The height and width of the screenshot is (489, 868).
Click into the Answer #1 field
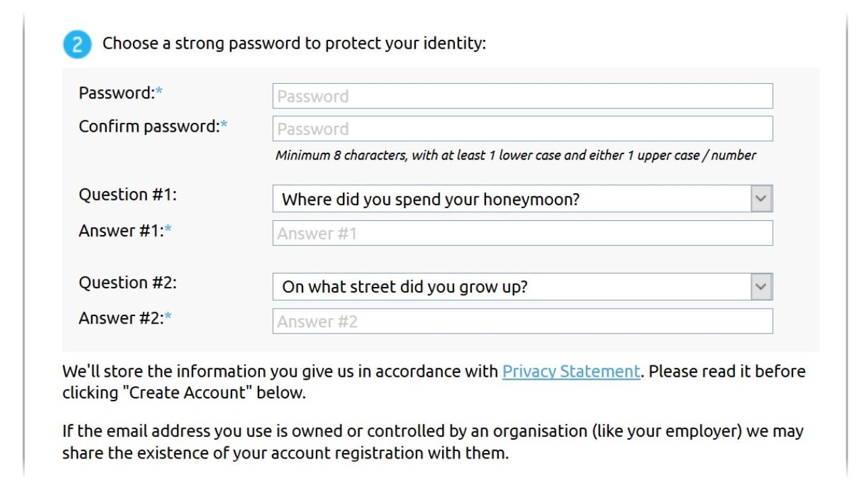click(x=522, y=233)
